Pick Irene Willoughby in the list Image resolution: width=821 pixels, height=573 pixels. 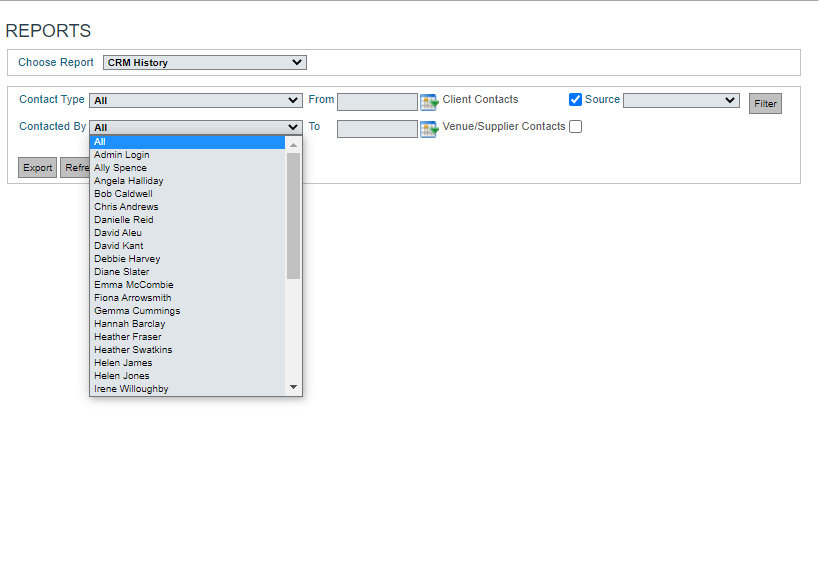point(187,389)
